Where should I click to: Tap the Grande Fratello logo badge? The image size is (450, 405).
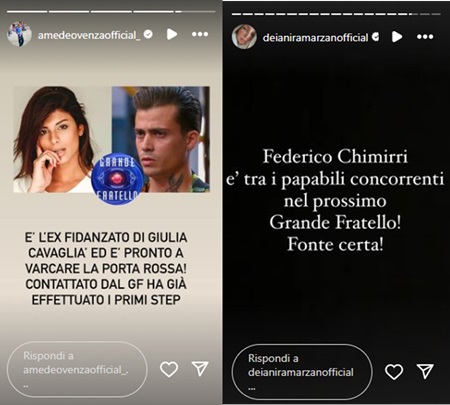[x=117, y=179]
